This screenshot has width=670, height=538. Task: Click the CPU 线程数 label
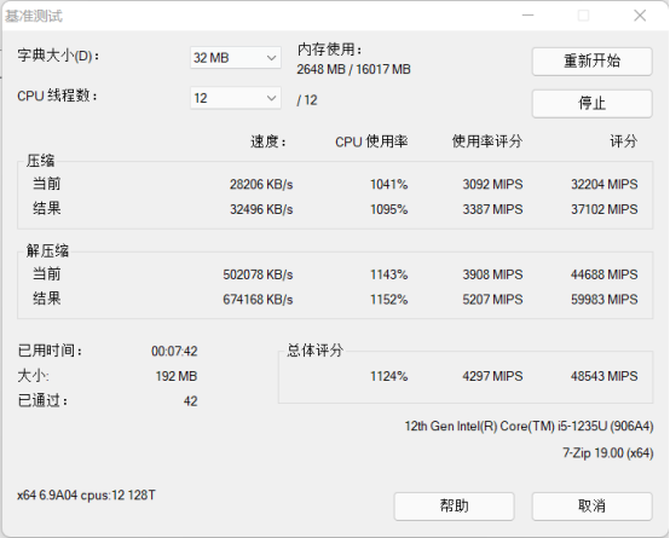point(57,96)
